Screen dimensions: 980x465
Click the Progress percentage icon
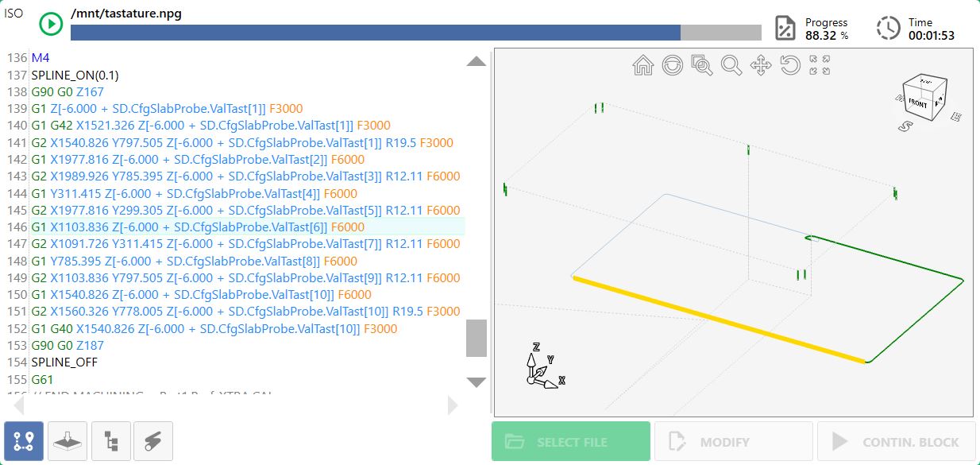(x=785, y=28)
